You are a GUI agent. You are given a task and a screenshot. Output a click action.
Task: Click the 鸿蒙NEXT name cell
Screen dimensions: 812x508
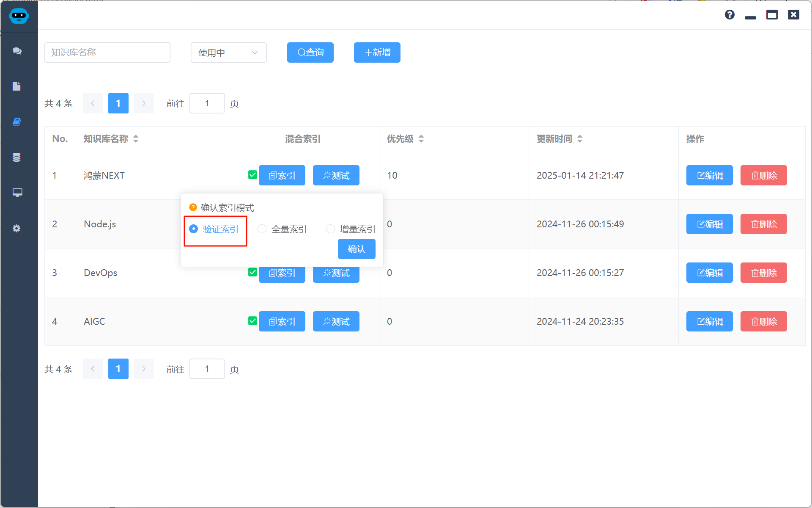[104, 175]
